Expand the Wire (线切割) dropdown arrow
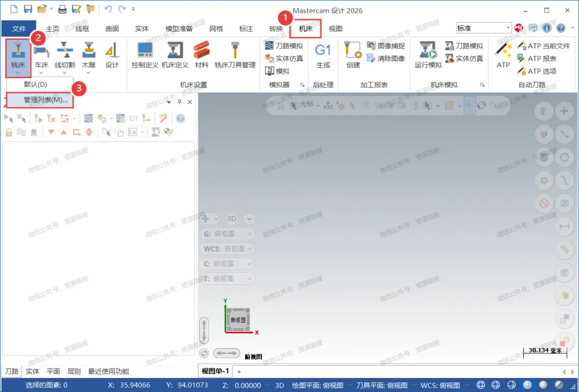The width and height of the screenshot is (579, 392). tap(65, 73)
